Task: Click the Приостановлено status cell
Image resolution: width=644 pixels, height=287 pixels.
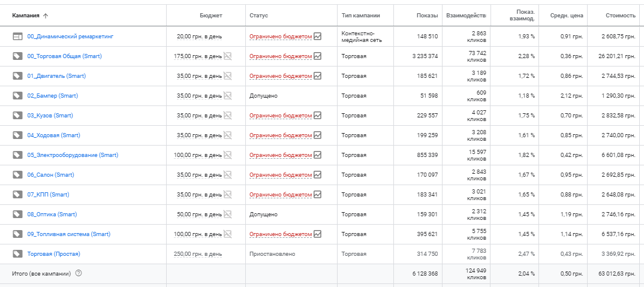Action: 272,253
